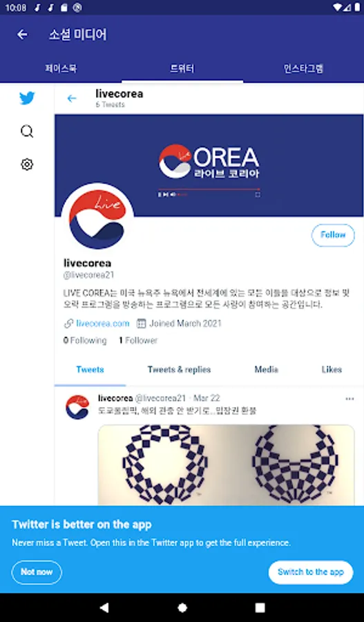This screenshot has width=364, height=622.
Task: Go back using the blue profile arrow
Action: click(72, 98)
